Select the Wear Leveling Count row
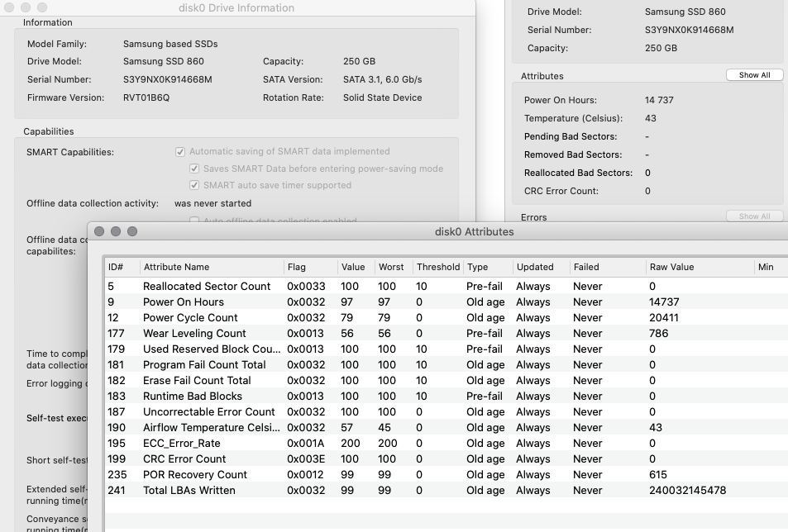788x532 pixels. [447, 333]
